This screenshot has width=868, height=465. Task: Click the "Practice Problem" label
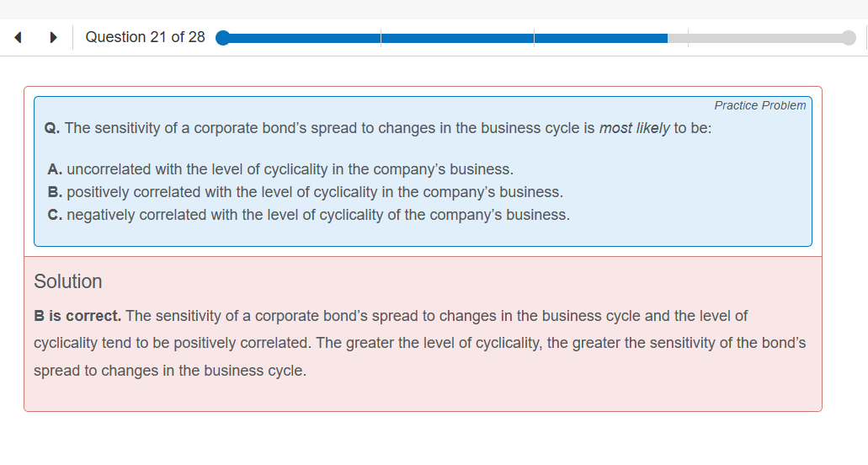[x=759, y=105]
